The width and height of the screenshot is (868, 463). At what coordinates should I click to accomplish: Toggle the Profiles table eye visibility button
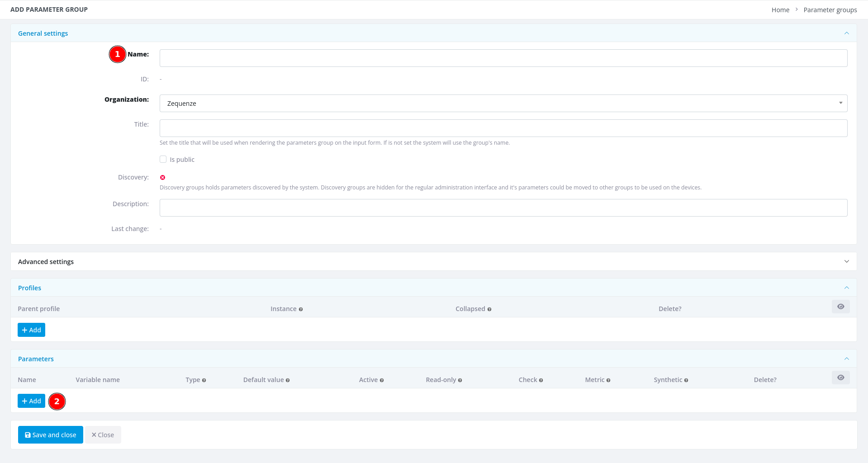[x=840, y=307]
